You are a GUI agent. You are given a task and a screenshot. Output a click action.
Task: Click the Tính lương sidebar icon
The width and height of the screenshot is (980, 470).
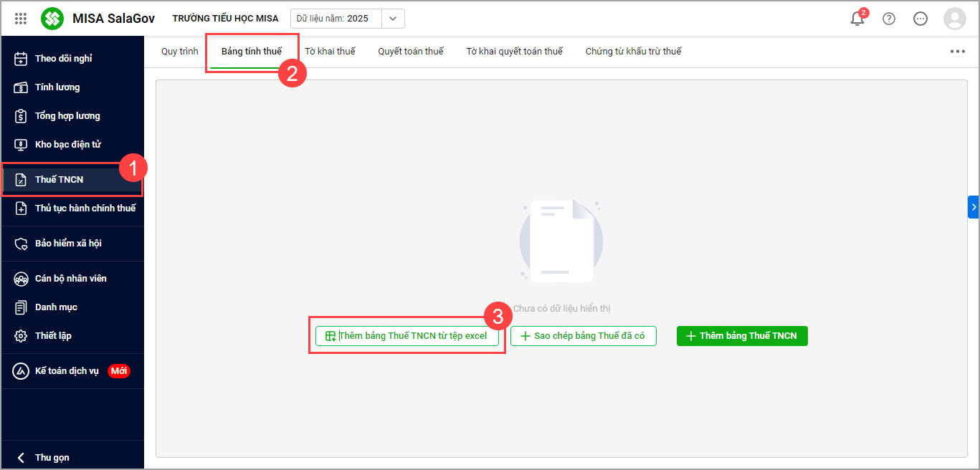point(21,87)
